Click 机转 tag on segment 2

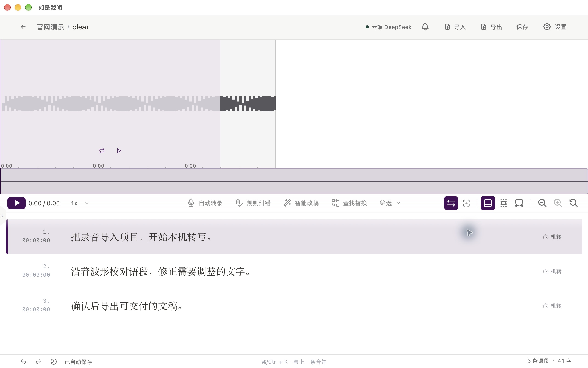pyautogui.click(x=552, y=271)
